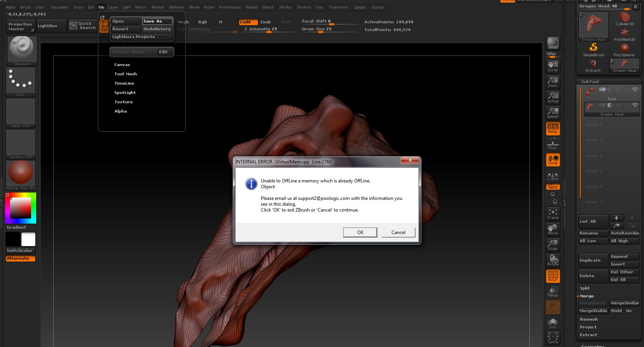Expand the Extract section
644x347 pixels.
click(588, 335)
